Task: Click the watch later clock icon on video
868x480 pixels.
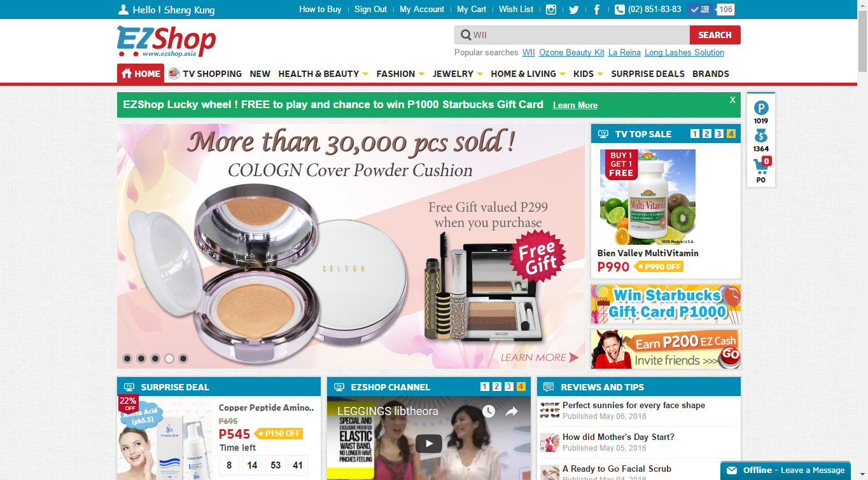Action: click(x=488, y=412)
